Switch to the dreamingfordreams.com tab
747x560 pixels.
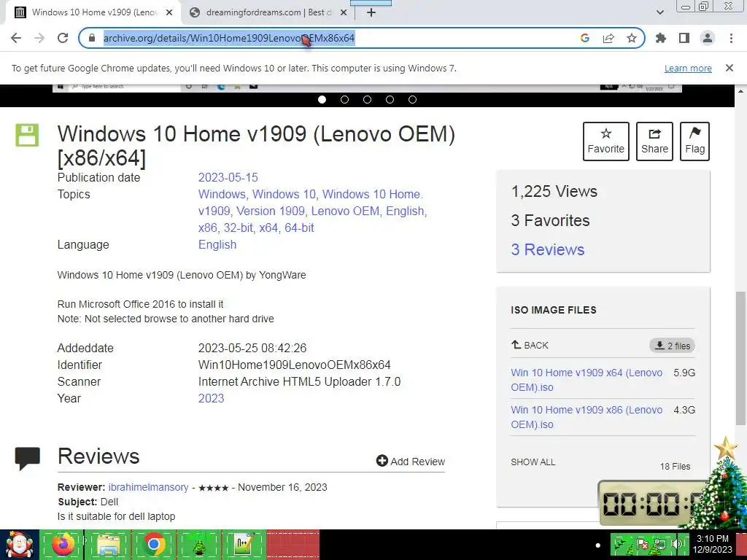click(x=268, y=12)
